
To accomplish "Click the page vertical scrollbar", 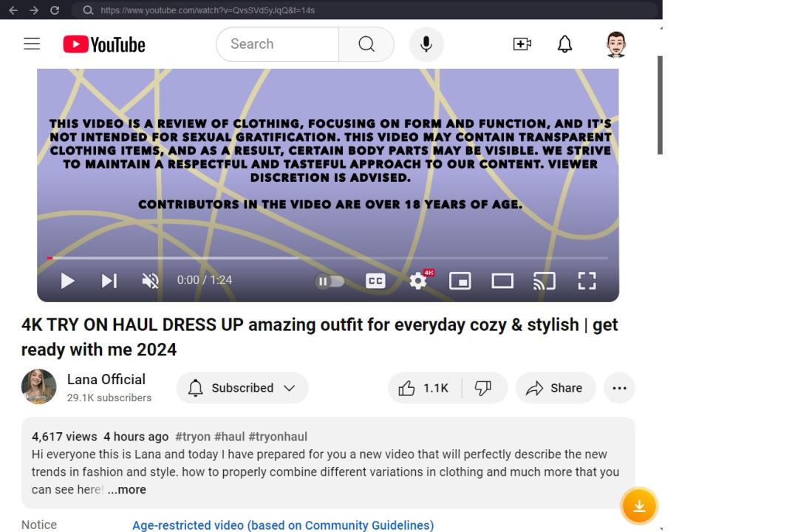I will tap(660, 105).
